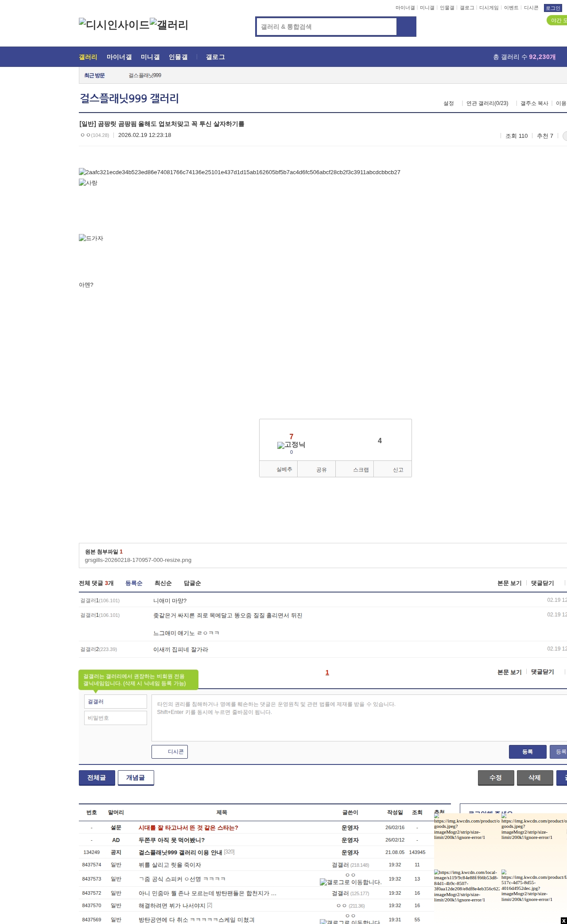The image size is (567, 924).
Task: Click the downvote count 4 in vote box
Action: point(380,441)
